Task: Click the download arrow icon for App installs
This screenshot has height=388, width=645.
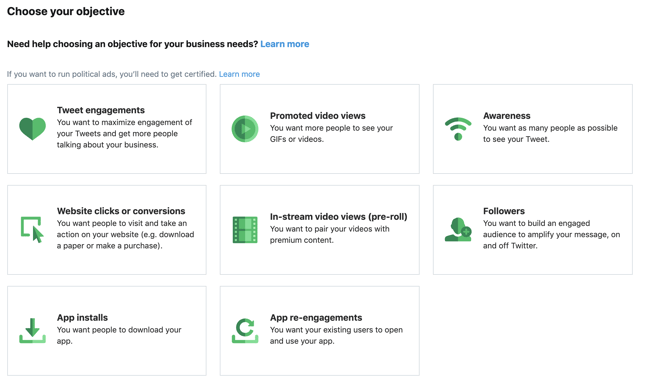Action: click(x=32, y=330)
